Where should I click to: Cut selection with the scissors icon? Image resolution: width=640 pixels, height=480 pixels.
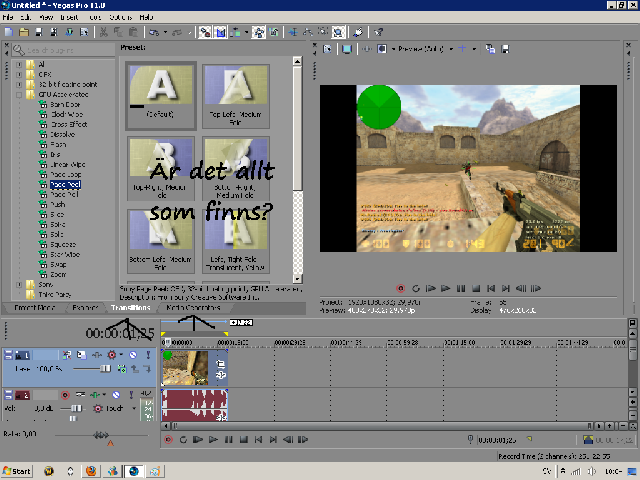click(x=104, y=32)
